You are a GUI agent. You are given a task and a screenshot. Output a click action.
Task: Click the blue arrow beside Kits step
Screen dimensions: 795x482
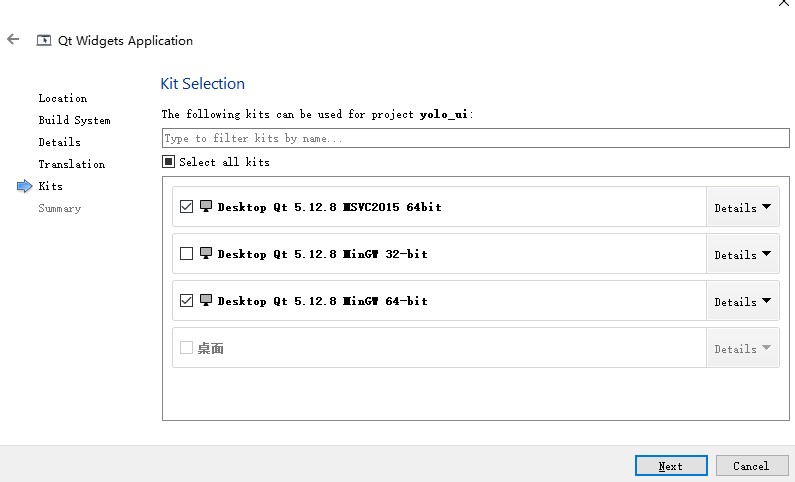pyautogui.click(x=24, y=186)
